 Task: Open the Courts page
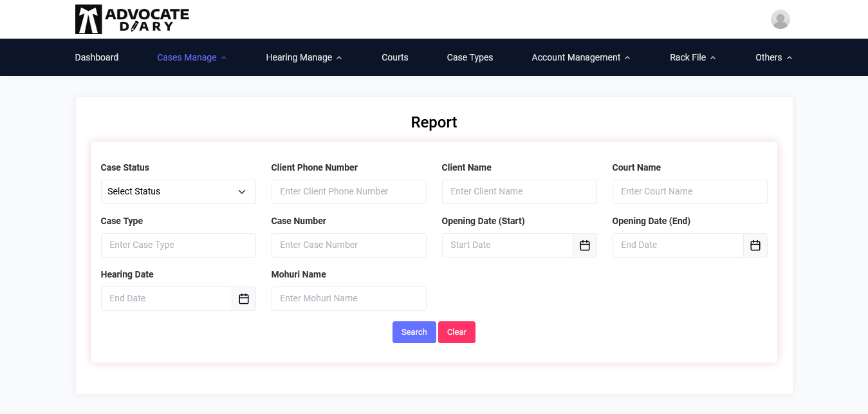[394, 57]
